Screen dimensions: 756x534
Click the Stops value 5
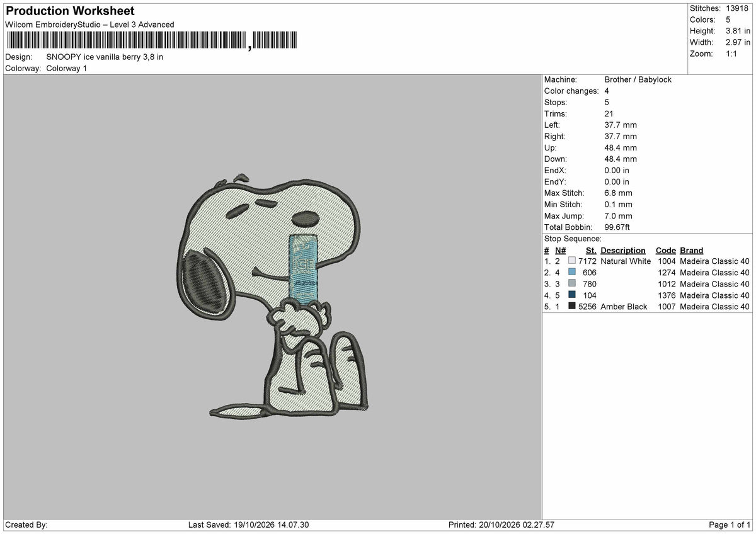coord(607,102)
